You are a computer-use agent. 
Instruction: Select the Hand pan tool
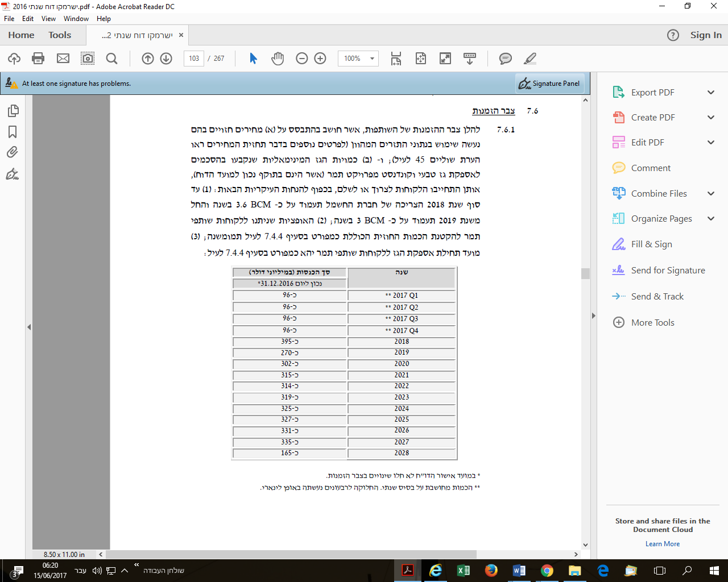[278, 59]
